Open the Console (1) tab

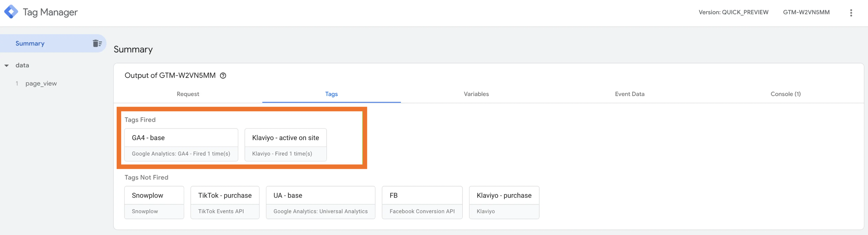pyautogui.click(x=785, y=94)
